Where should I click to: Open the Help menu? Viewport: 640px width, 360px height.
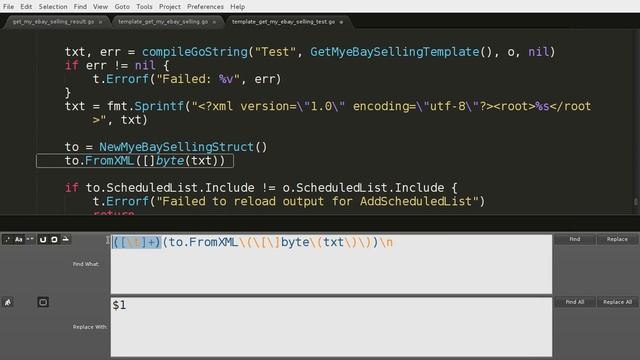[x=238, y=7]
